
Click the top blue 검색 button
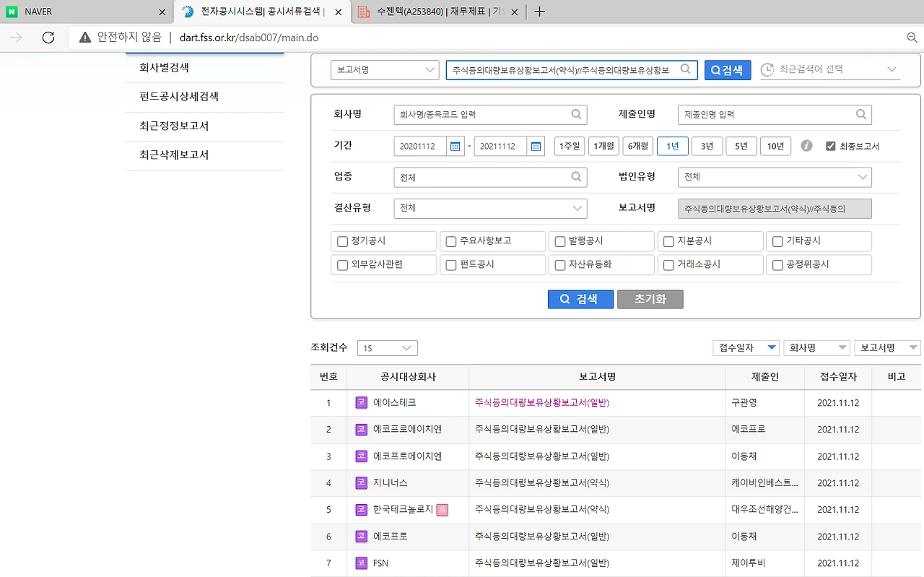click(728, 69)
